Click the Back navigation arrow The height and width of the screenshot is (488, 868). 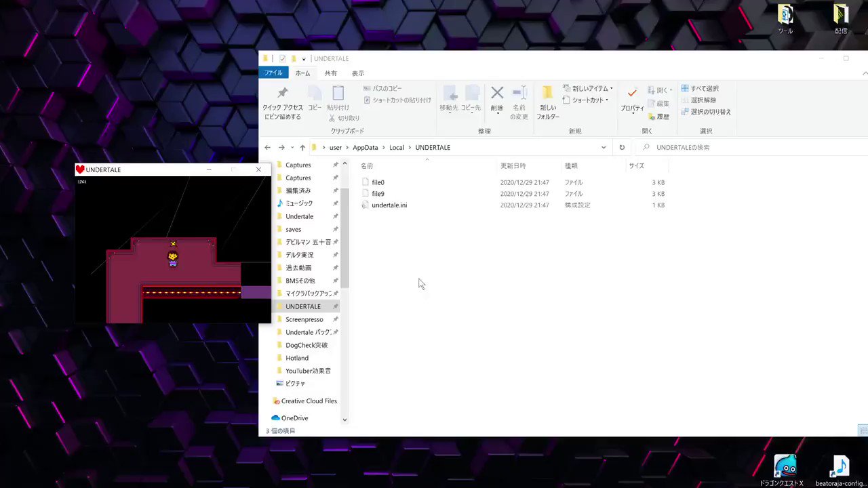[268, 147]
